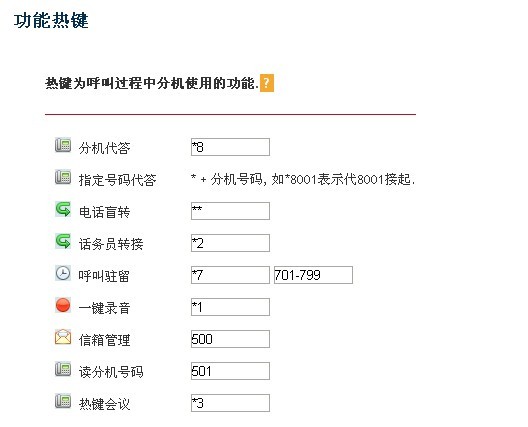Click the phone icon beside 指定号码代答
528x427 pixels.
point(63,177)
